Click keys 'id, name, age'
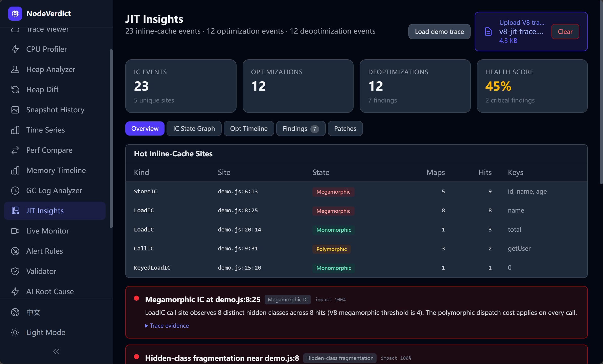 527,192
